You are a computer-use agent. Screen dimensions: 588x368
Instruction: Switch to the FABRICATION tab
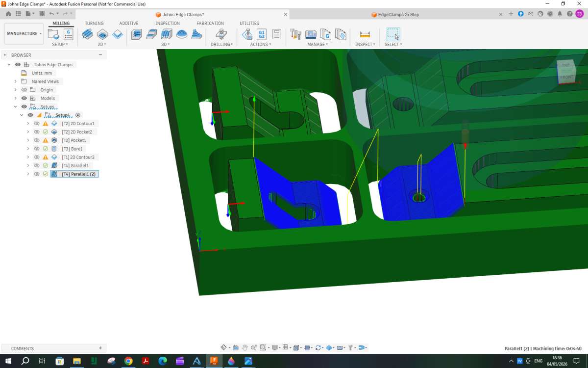[210, 23]
